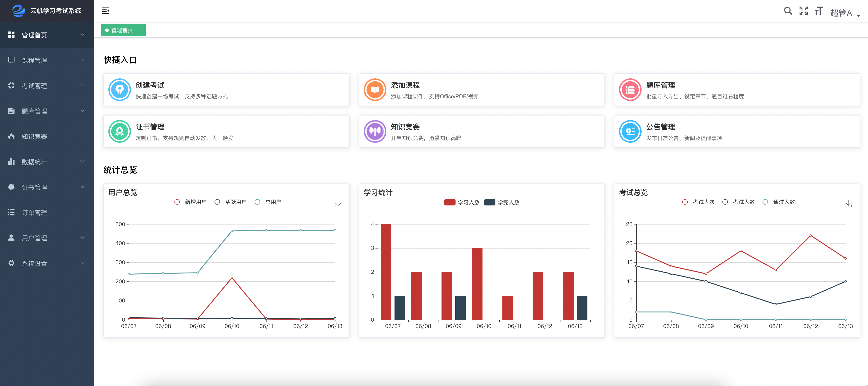This screenshot has height=386, width=868.
Task: Open the 知识竞赛 quick entry title
Action: point(405,127)
